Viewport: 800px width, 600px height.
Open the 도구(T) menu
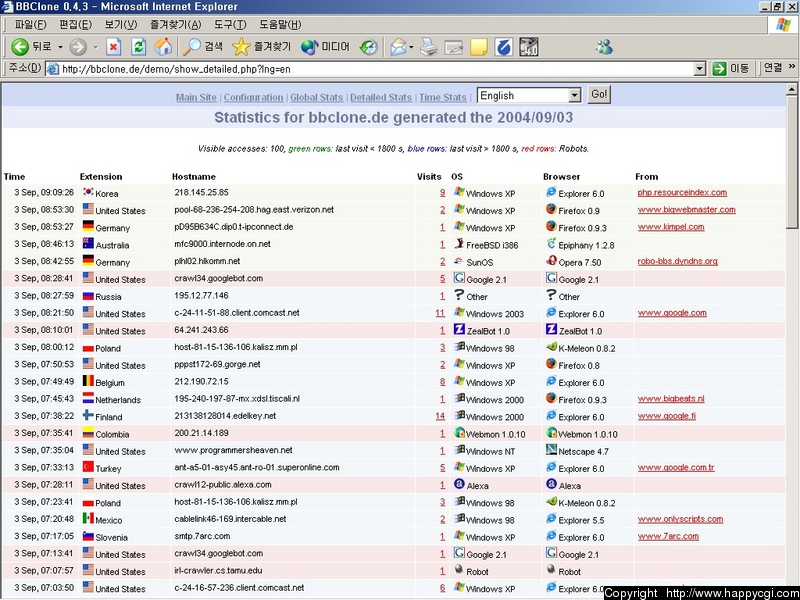pyautogui.click(x=230, y=24)
